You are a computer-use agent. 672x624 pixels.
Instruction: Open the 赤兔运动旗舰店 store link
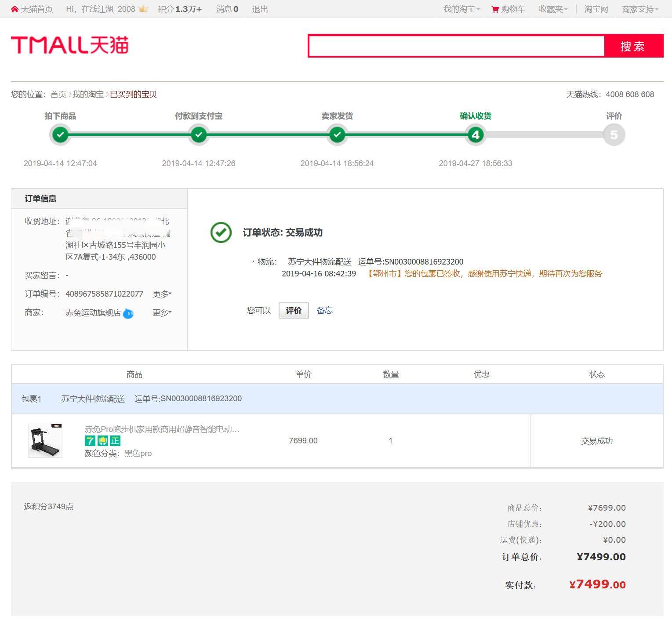pyautogui.click(x=93, y=312)
